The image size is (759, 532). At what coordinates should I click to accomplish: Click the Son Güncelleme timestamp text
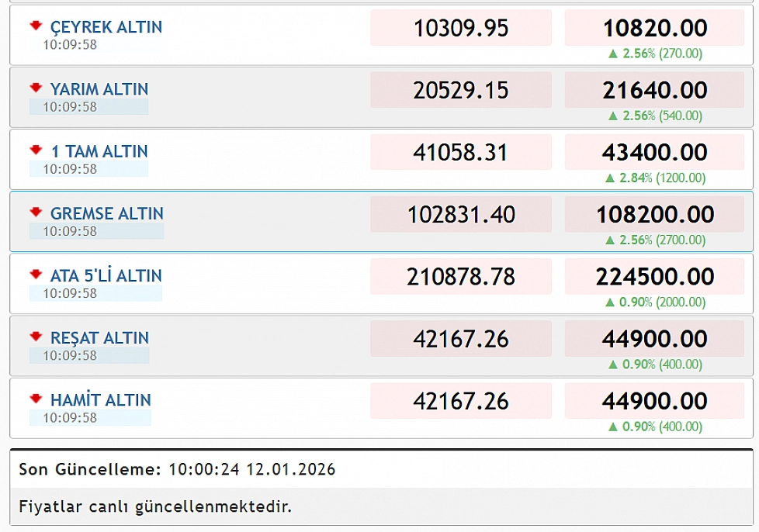click(x=177, y=469)
